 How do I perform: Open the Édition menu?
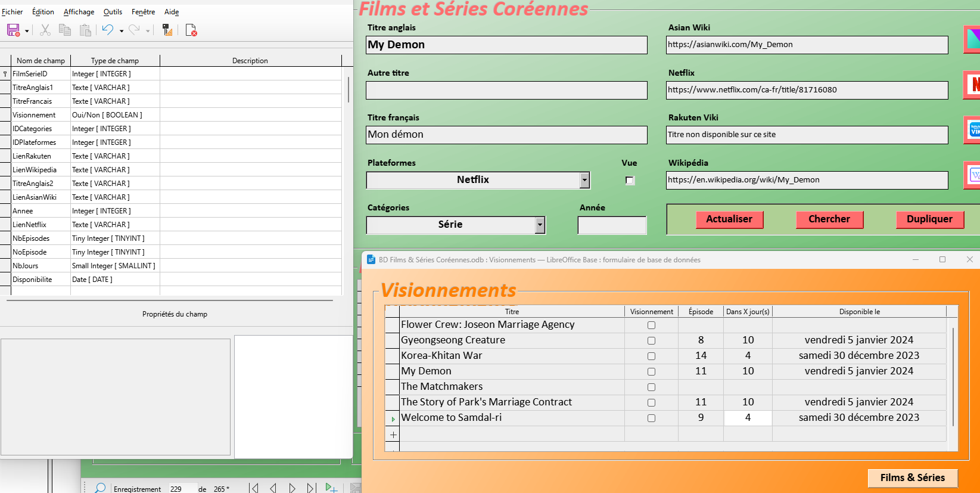[x=43, y=12]
